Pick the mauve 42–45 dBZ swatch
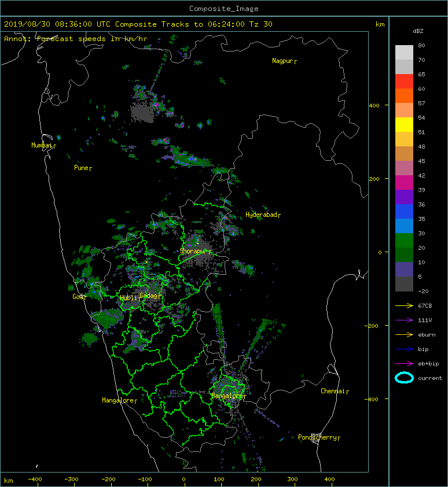 tap(404, 168)
